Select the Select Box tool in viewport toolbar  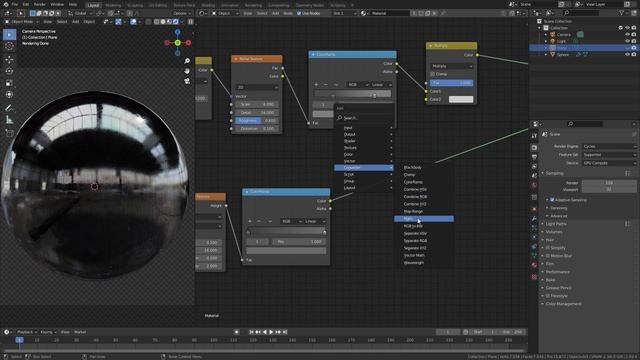tap(9, 35)
